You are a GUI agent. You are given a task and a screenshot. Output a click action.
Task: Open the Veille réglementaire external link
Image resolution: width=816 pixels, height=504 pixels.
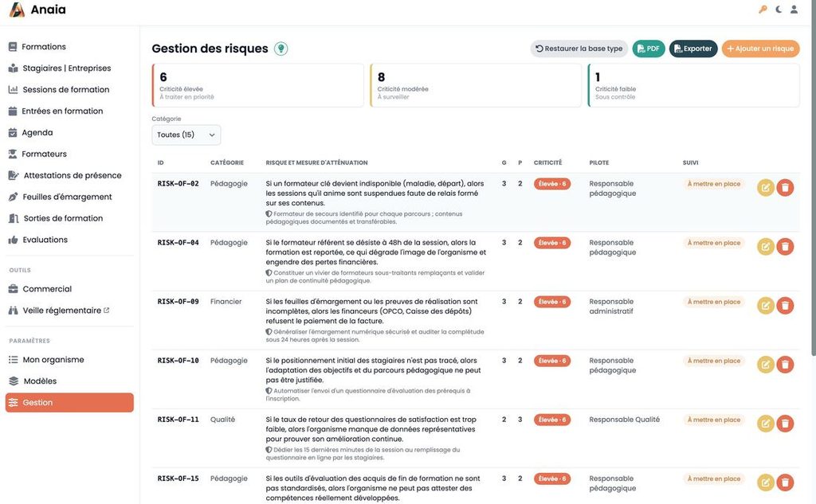(x=62, y=310)
